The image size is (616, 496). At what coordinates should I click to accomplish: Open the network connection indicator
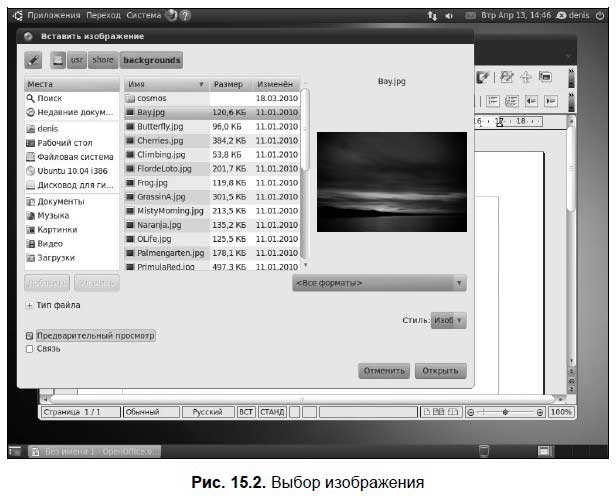432,16
